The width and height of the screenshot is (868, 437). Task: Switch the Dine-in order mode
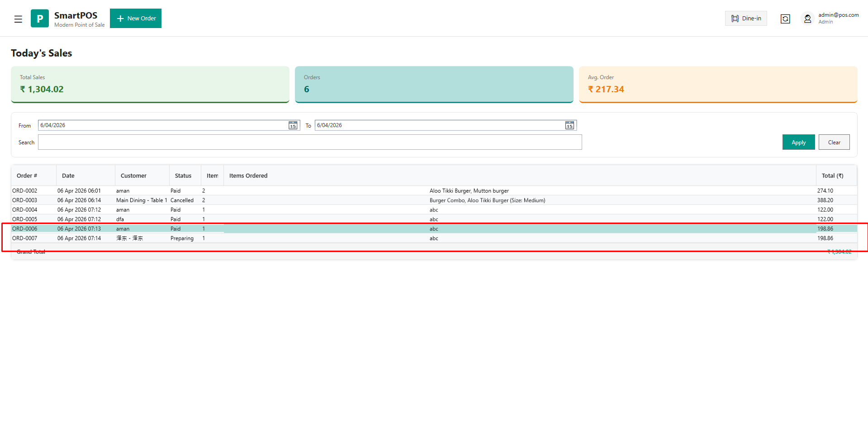[746, 19]
